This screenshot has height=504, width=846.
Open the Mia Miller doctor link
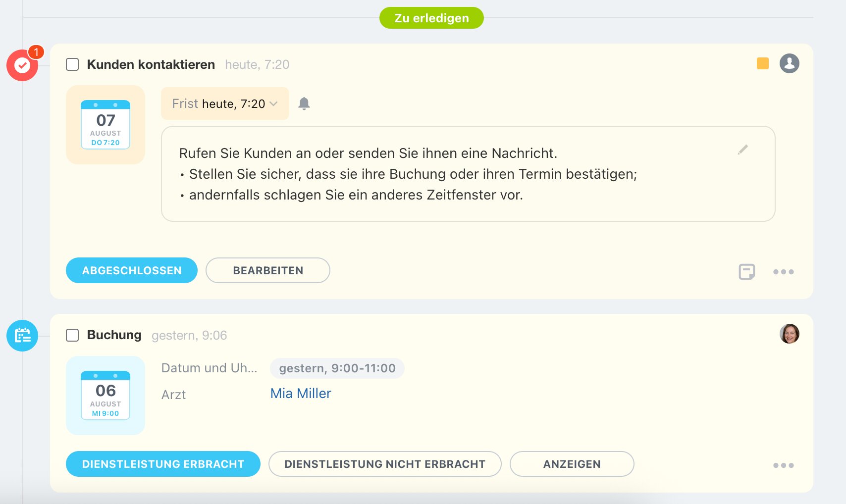(x=301, y=394)
